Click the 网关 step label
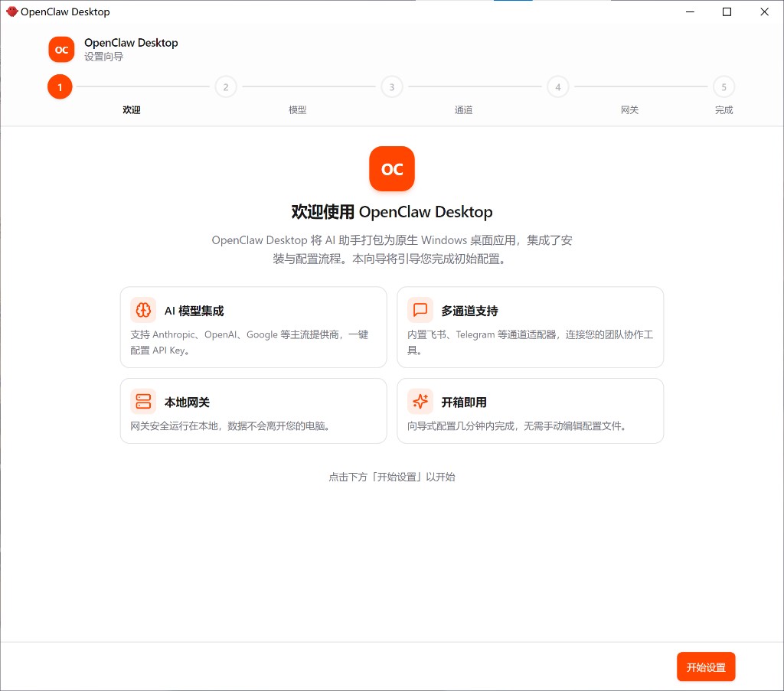784x691 pixels. click(x=629, y=110)
